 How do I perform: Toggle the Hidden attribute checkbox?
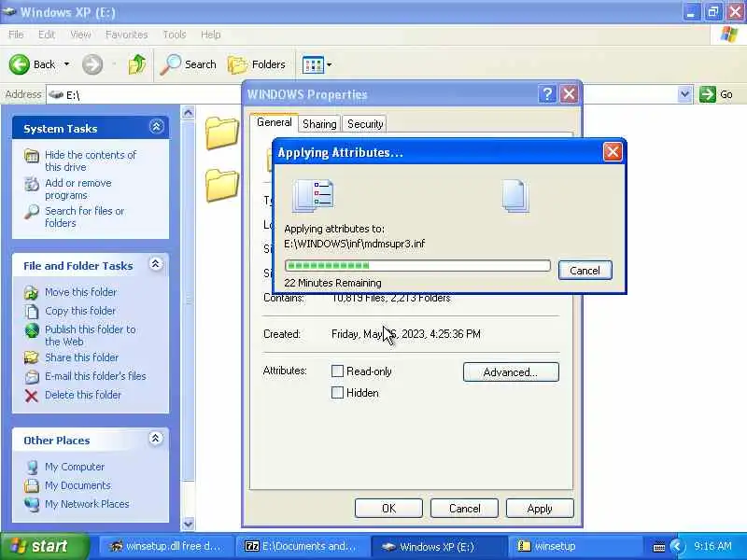pyautogui.click(x=337, y=393)
